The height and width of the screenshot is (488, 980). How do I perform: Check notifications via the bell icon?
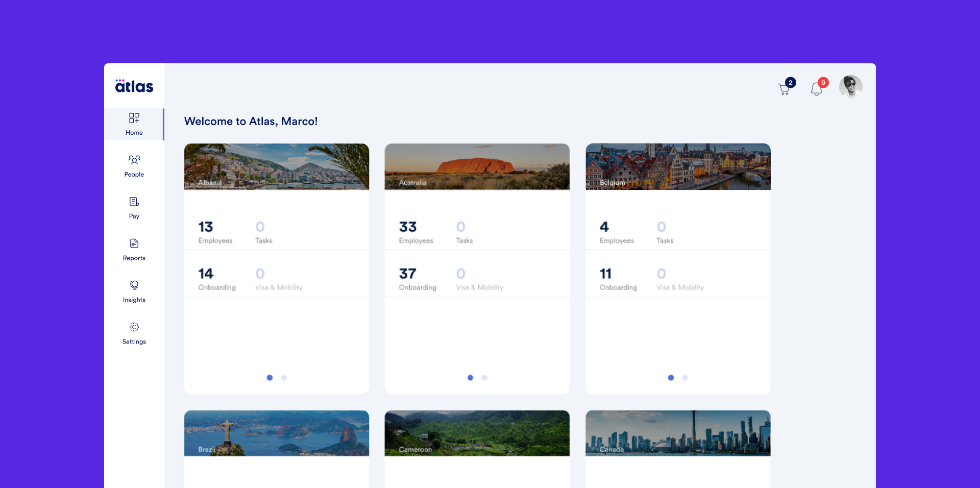click(817, 88)
